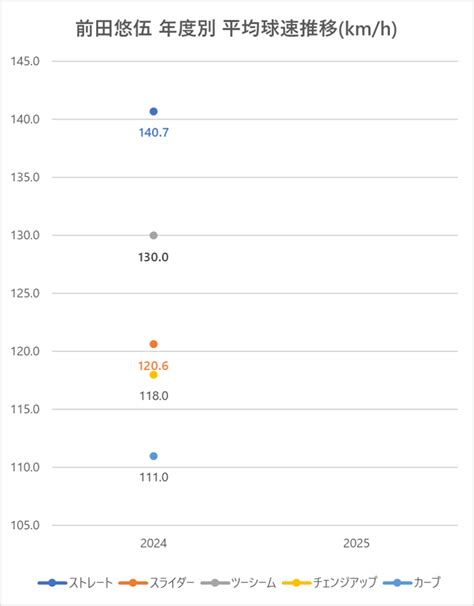Viewport: 474px width, 606px height.
Task: Click the light blue カーブ data point
Action: click(153, 456)
